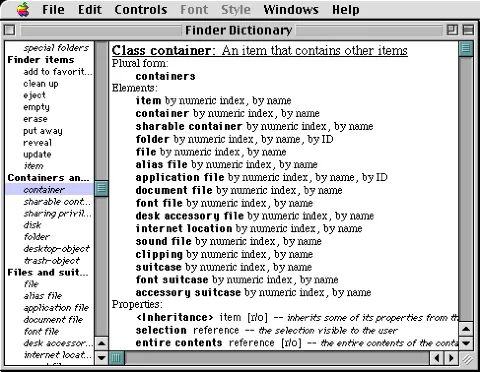480x372 pixels.
Task: Click 'sharable container' element line
Action: (254, 126)
